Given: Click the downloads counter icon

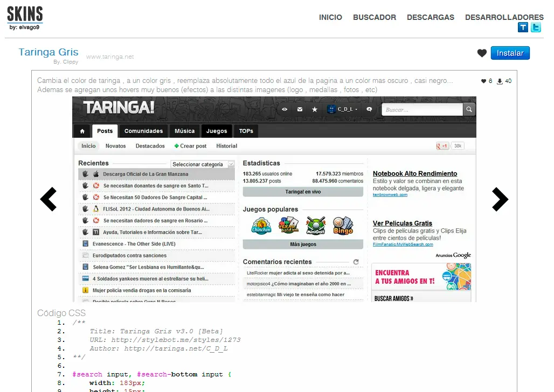Looking at the screenshot, I should tap(500, 81).
